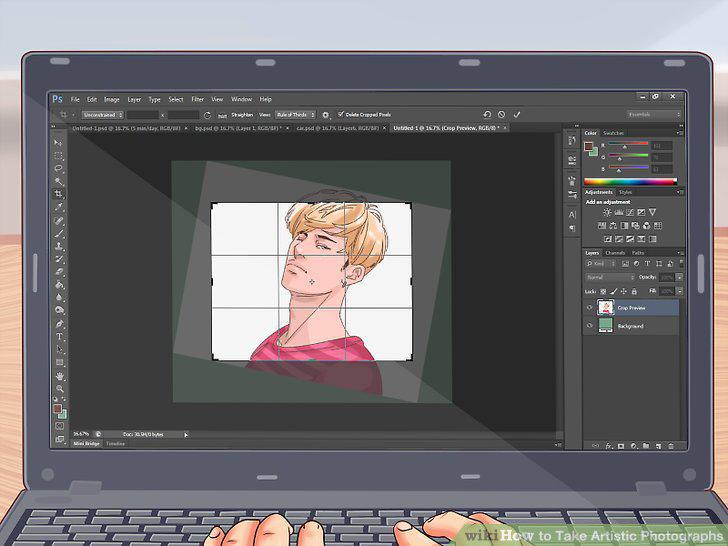The height and width of the screenshot is (546, 728).
Task: Add a Curves adjustment
Action: pyautogui.click(x=630, y=212)
